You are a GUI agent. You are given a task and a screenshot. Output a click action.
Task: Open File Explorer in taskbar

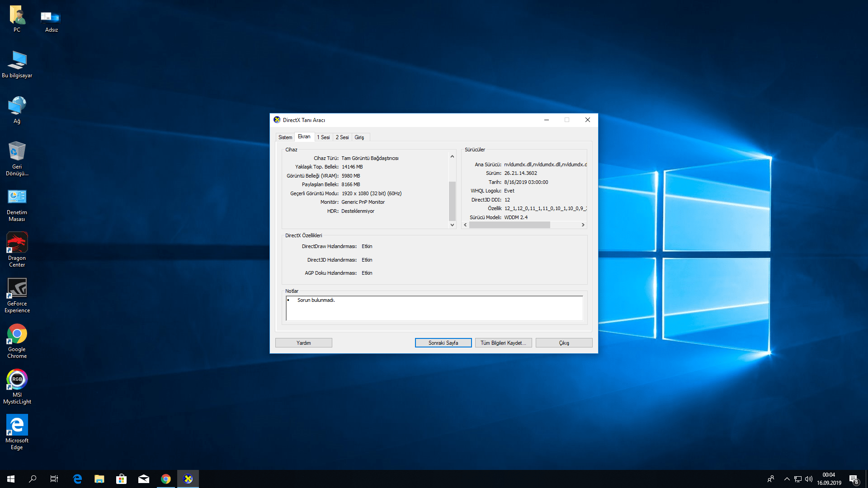99,479
